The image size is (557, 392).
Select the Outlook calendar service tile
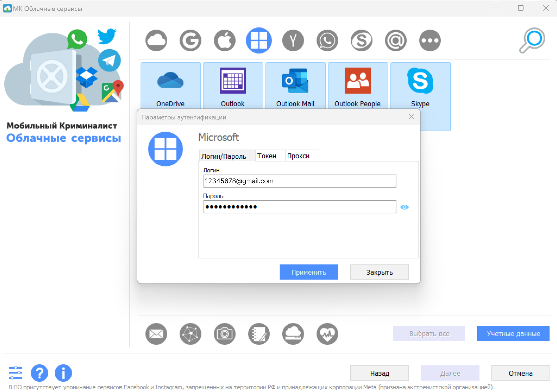[x=233, y=86]
